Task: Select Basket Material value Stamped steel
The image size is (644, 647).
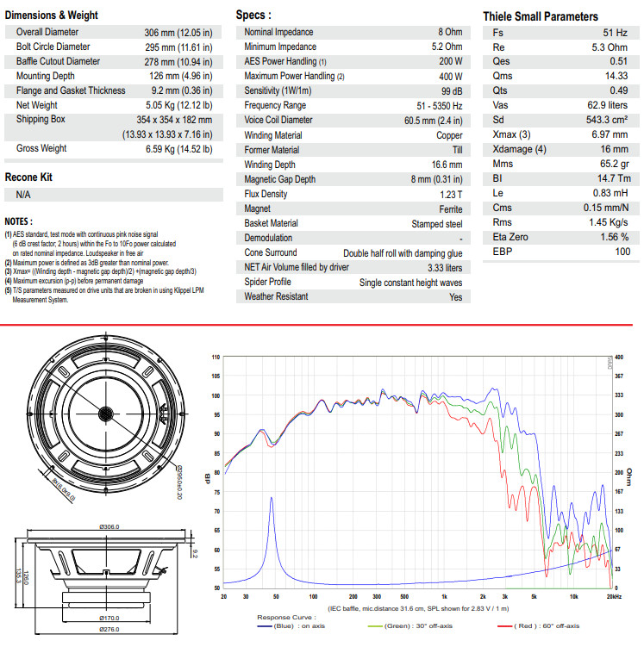Action: click(437, 224)
